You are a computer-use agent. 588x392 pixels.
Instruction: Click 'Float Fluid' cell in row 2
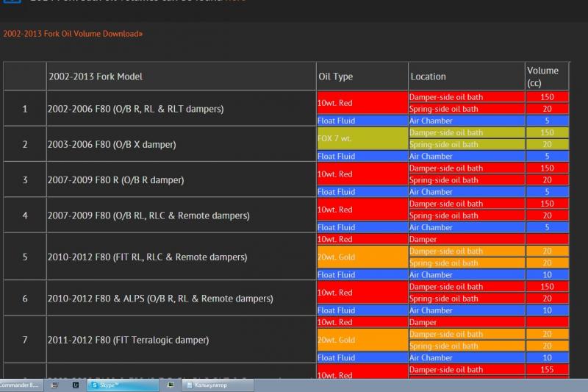click(x=362, y=157)
